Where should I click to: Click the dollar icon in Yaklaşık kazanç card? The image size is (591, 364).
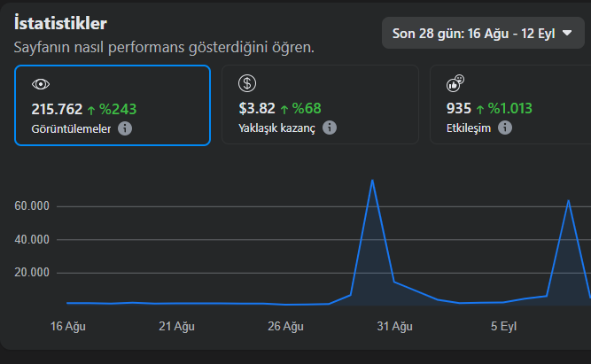(247, 83)
